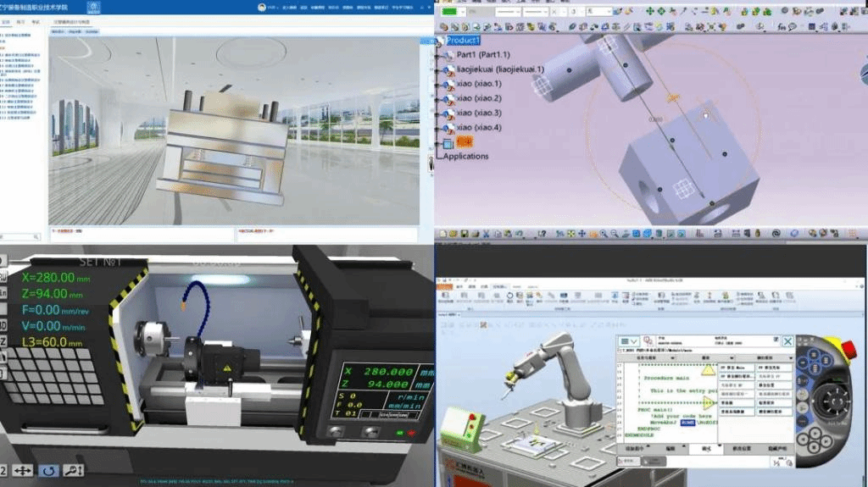Click the green color dropdown in CATIA toolbar
The image size is (868, 487).
pos(452,13)
